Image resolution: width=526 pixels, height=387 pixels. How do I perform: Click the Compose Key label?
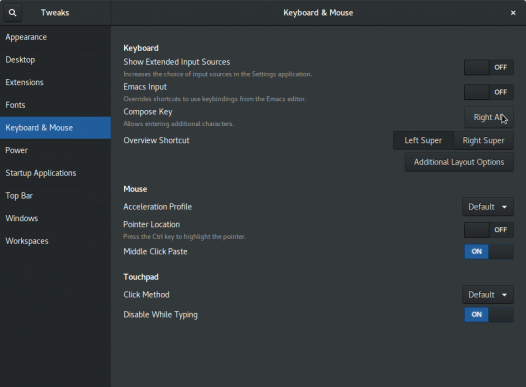point(148,112)
